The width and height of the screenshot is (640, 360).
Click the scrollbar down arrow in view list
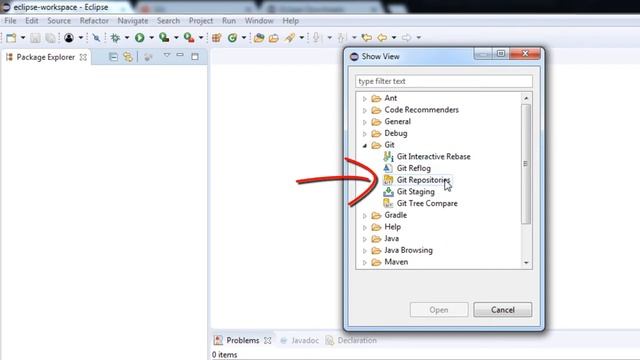tap(526, 262)
